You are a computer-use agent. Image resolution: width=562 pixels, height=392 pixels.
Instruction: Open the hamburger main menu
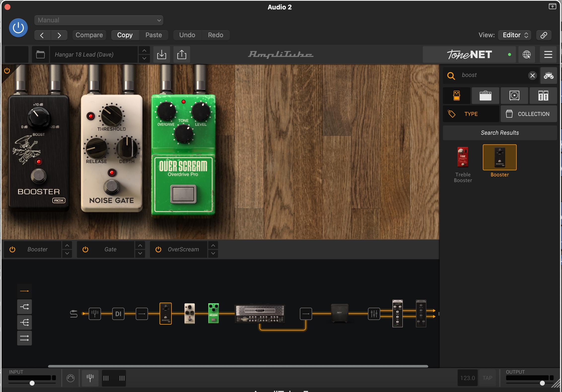pos(548,54)
